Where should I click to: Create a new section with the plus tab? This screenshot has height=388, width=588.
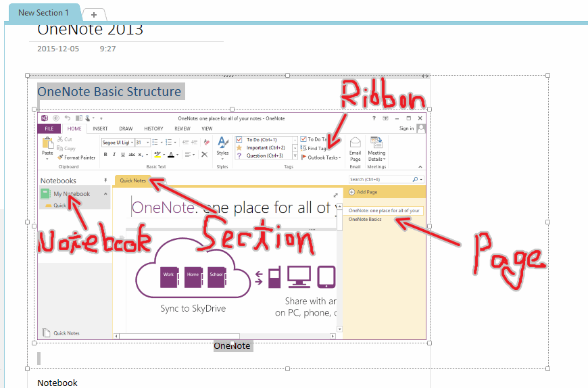click(94, 15)
